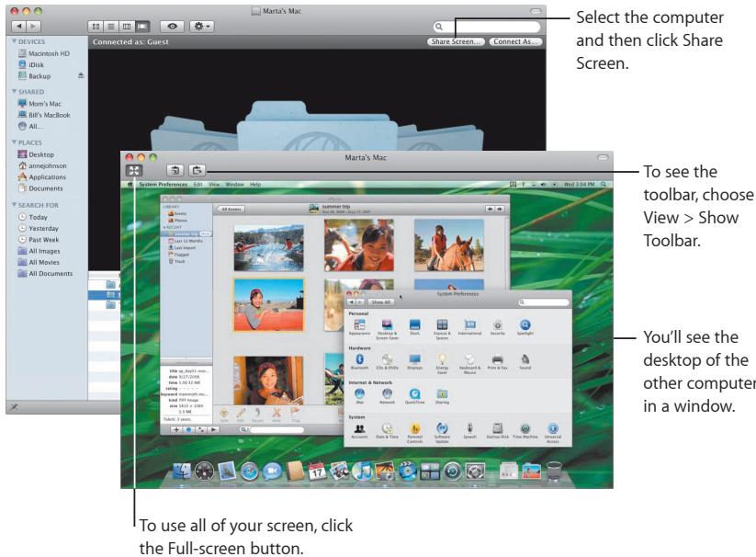The height and width of the screenshot is (557, 756).
Task: Click All... under Shared
Action: tap(30, 126)
